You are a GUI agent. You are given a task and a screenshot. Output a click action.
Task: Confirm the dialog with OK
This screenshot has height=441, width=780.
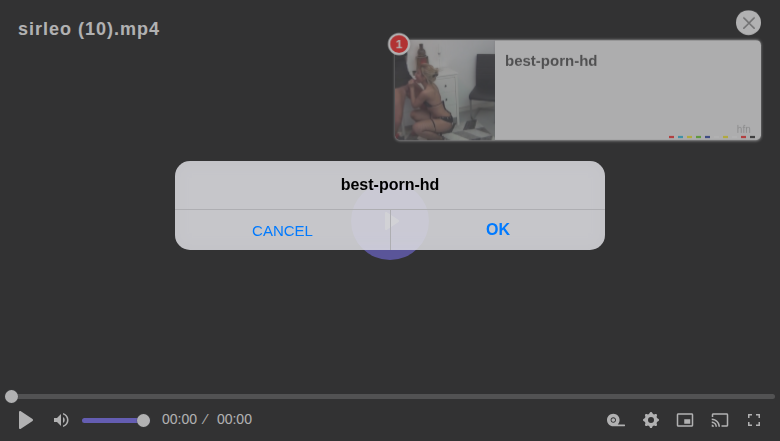498,229
